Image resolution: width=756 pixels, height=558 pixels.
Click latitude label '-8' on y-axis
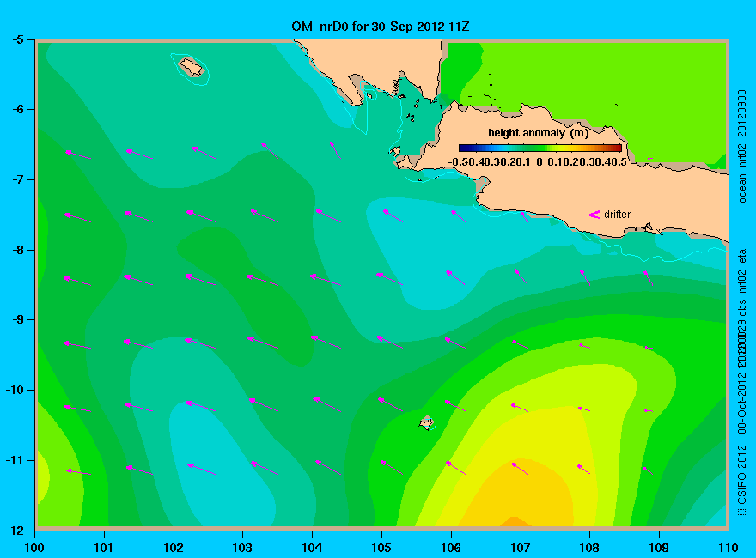[18, 250]
